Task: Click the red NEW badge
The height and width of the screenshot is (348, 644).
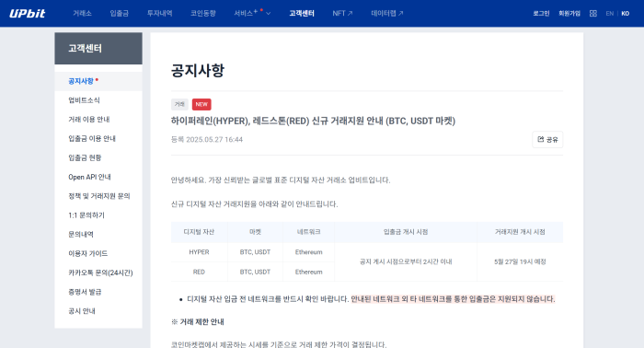Action: 201,104
